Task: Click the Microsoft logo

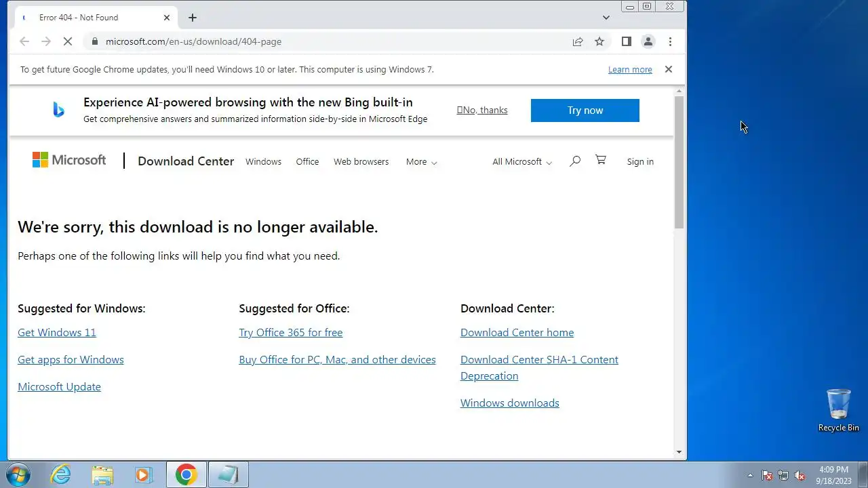Action: click(x=69, y=160)
